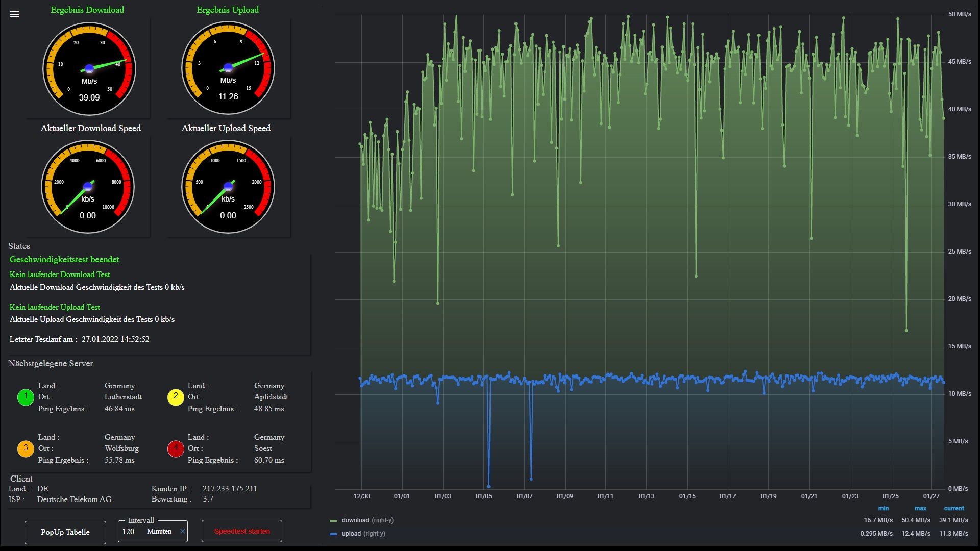The height and width of the screenshot is (551, 980).
Task: Click ping result 55.78 ms
Action: point(119,460)
